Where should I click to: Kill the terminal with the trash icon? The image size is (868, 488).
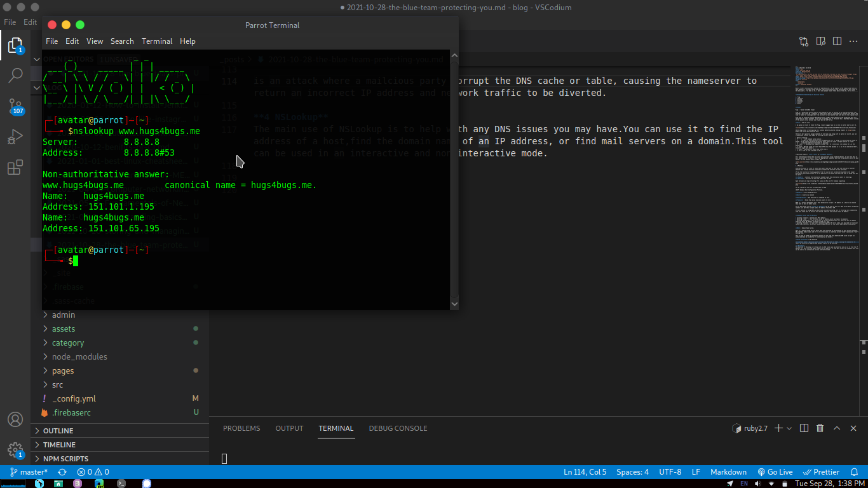tap(820, 428)
